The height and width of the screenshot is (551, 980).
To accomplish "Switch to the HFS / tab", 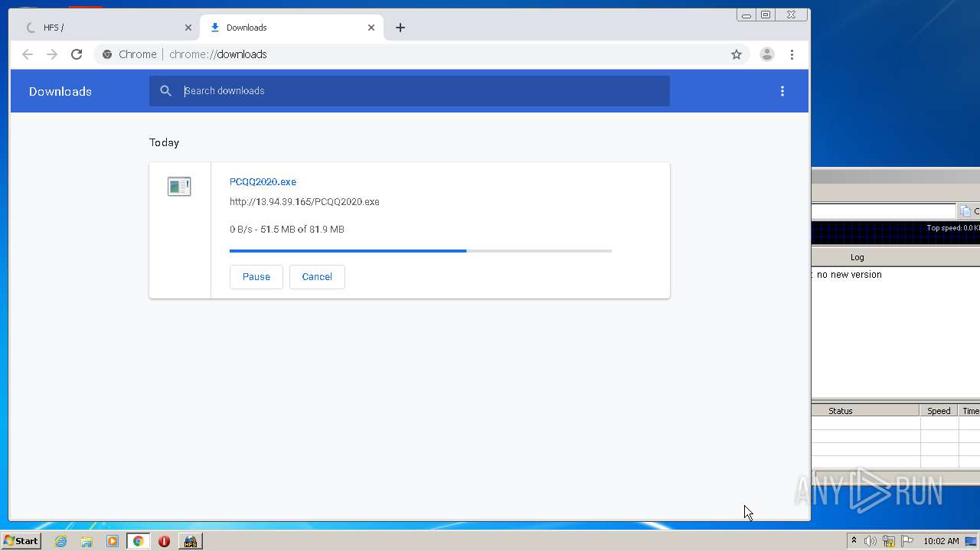I will point(105,28).
